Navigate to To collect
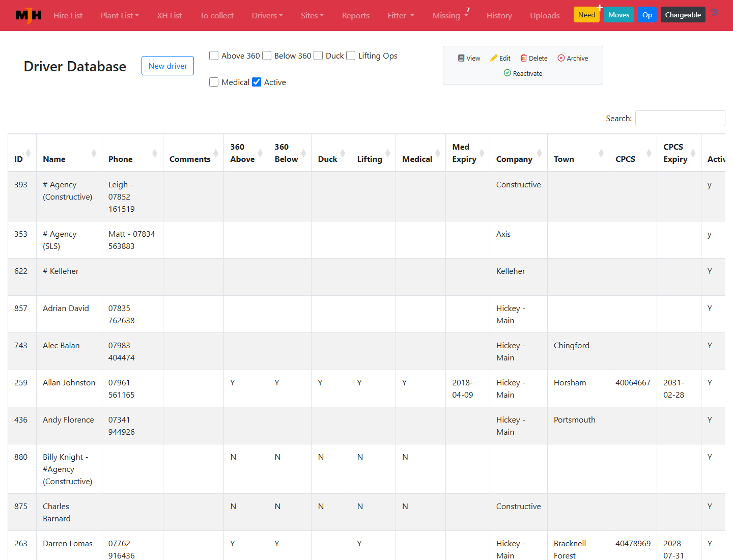733x560 pixels. [217, 15]
